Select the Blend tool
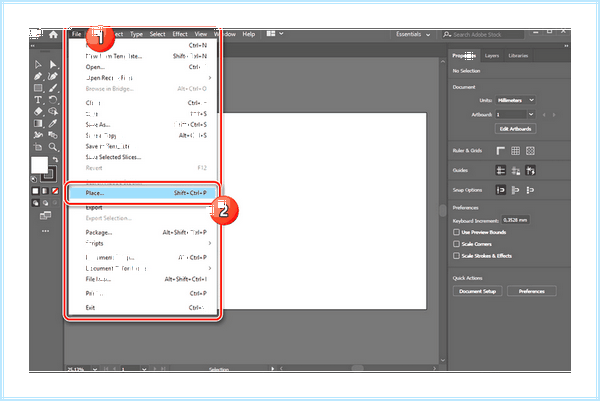The height and width of the screenshot is (401, 600). 53,135
